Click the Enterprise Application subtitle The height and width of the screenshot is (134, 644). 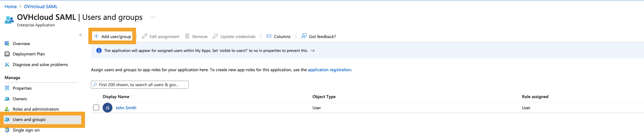(x=36, y=25)
